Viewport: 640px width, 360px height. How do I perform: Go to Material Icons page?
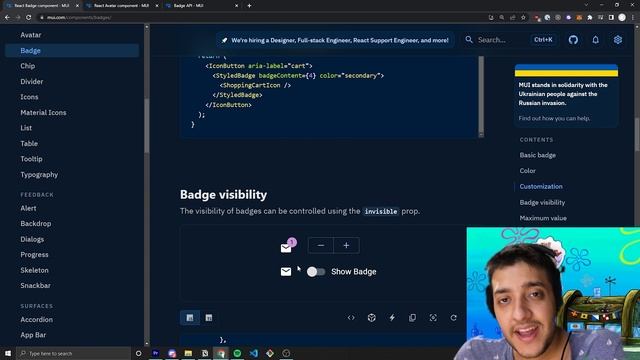(x=43, y=113)
